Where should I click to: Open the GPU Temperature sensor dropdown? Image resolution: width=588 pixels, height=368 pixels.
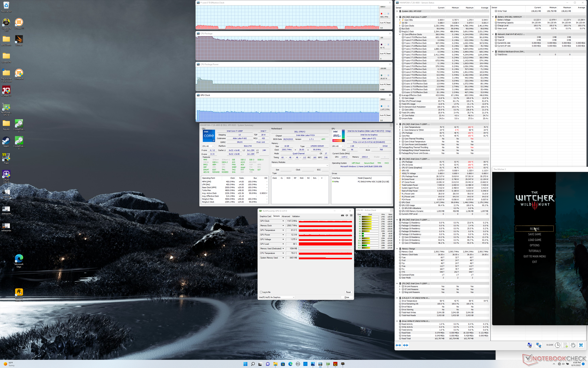[x=283, y=230]
